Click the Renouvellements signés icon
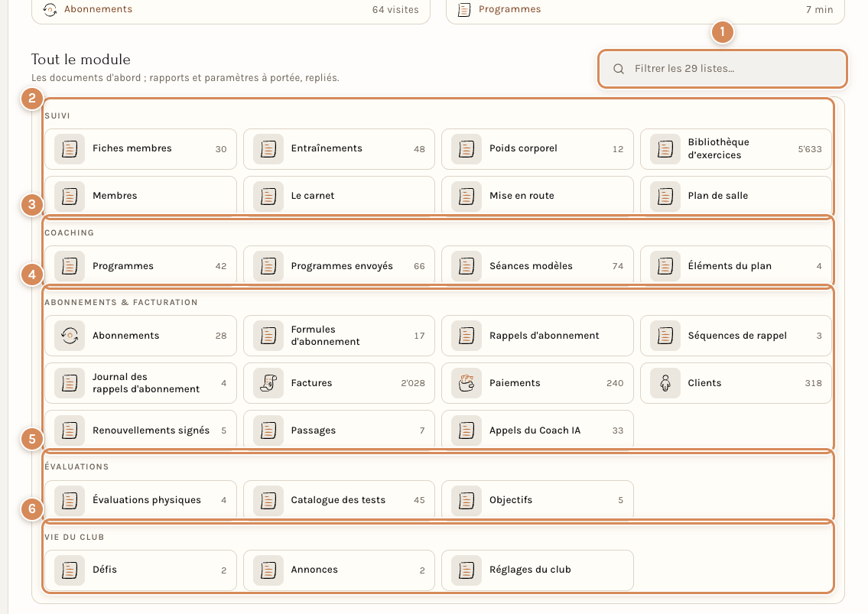The image size is (868, 614). click(x=70, y=430)
